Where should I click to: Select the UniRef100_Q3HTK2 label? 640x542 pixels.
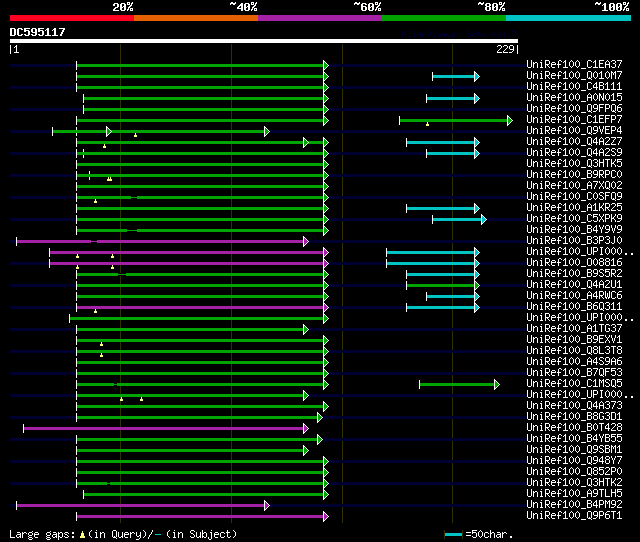point(574,483)
